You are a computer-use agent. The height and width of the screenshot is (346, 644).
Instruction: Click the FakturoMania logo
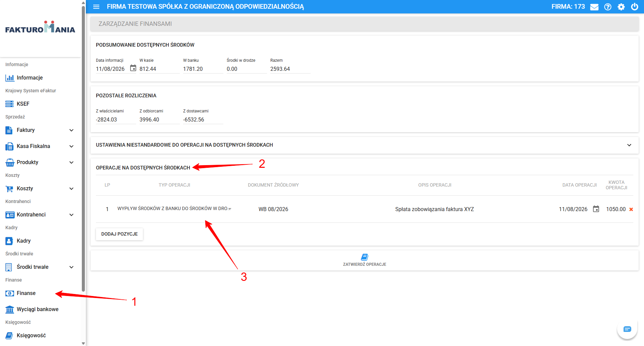tap(40, 27)
